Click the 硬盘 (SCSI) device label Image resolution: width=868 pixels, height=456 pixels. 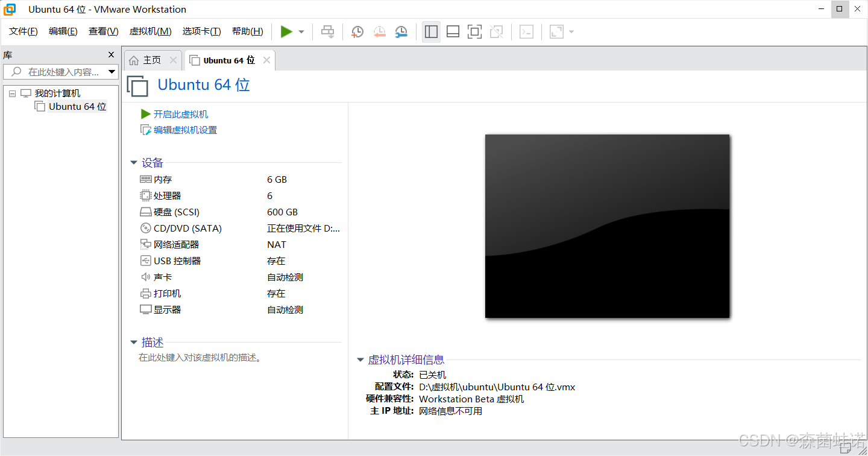pyautogui.click(x=177, y=212)
